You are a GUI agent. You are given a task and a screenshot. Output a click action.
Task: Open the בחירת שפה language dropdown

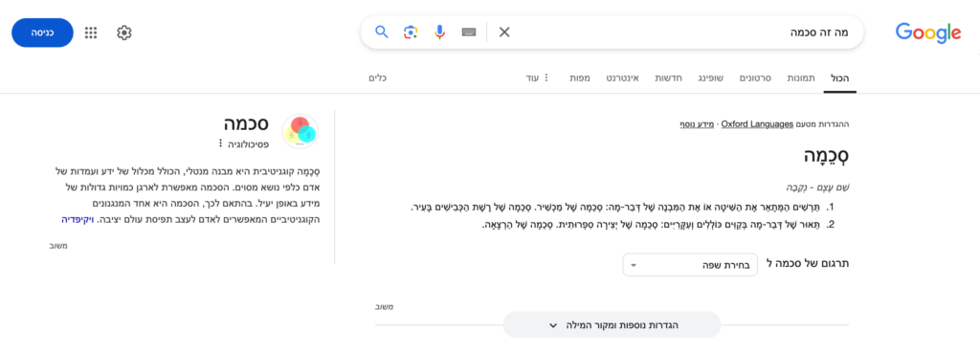click(690, 265)
